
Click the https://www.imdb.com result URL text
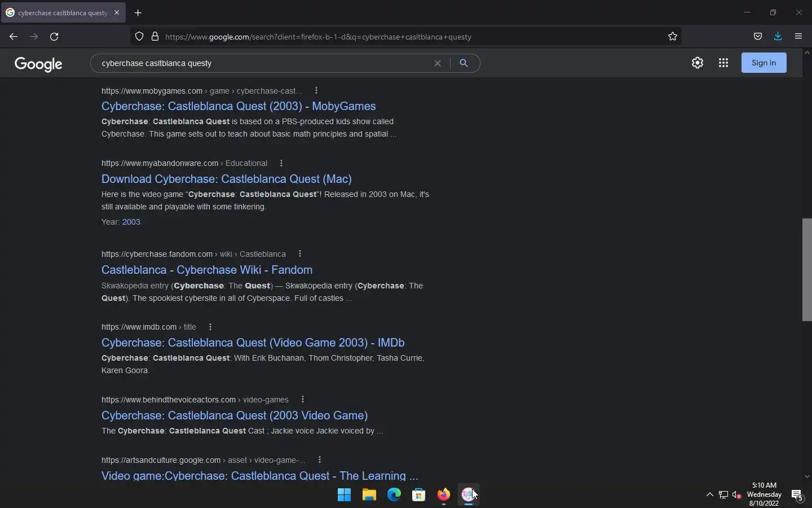click(x=139, y=327)
